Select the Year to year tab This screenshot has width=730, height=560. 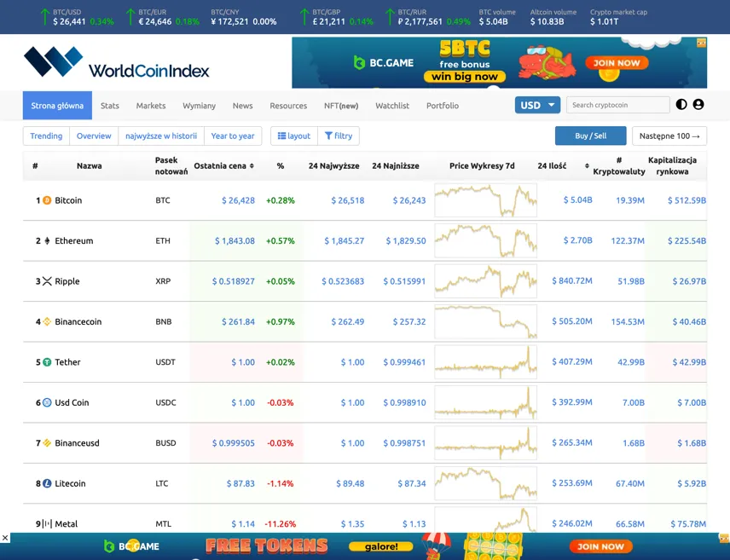point(233,136)
